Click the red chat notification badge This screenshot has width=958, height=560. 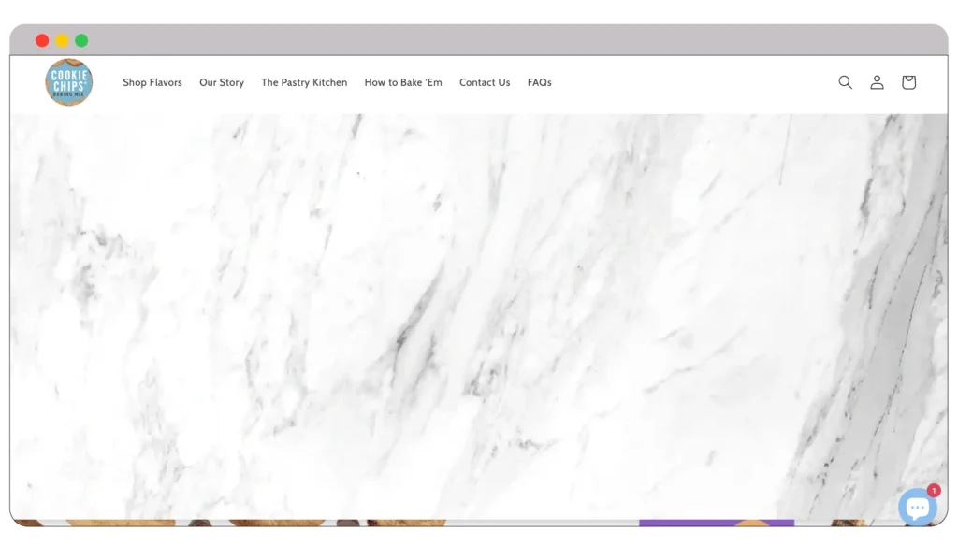[934, 490]
